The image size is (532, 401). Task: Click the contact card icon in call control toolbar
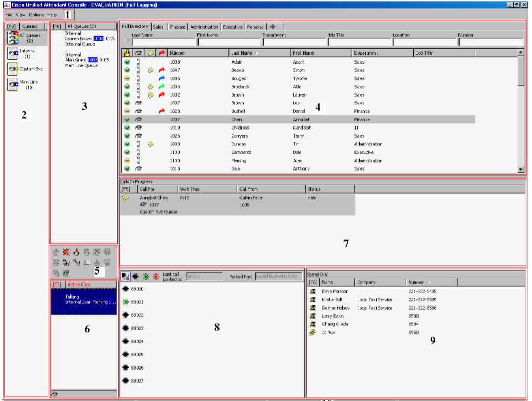click(87, 262)
